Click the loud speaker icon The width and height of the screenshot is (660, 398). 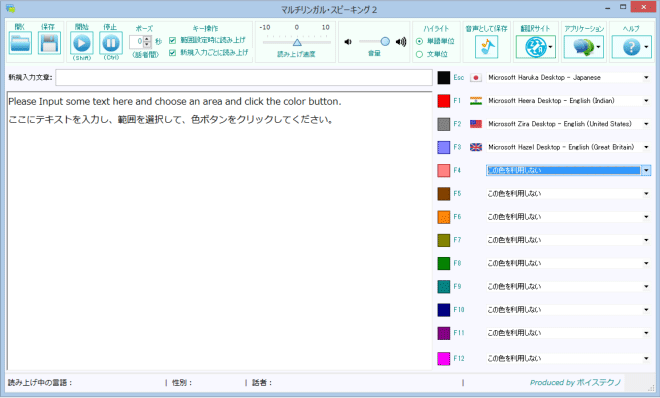coord(401,42)
